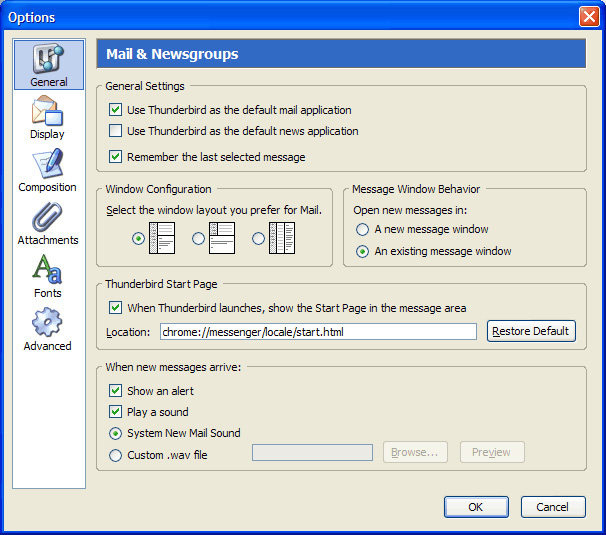The image size is (606, 535).
Task: Click the Browse... button
Action: [415, 452]
